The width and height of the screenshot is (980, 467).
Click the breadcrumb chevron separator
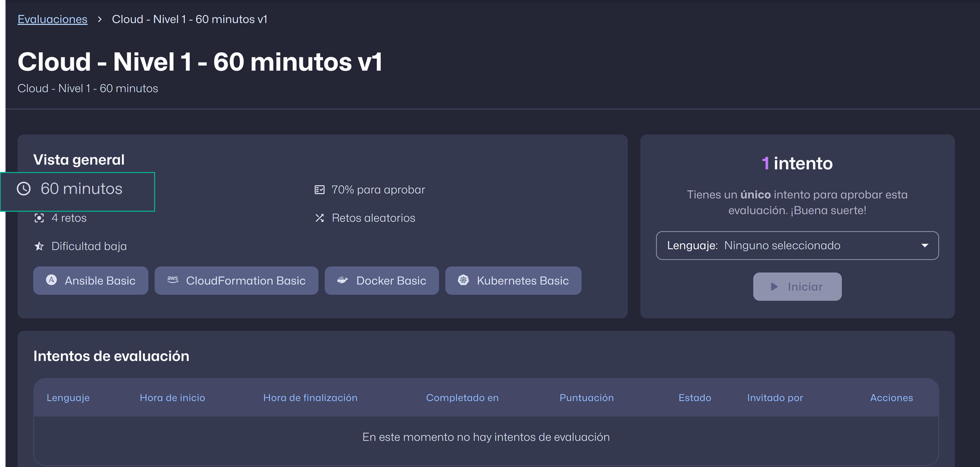click(99, 19)
